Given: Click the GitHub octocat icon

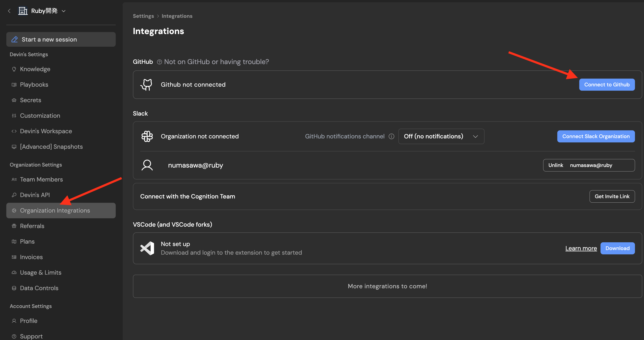Looking at the screenshot, I should tap(146, 84).
